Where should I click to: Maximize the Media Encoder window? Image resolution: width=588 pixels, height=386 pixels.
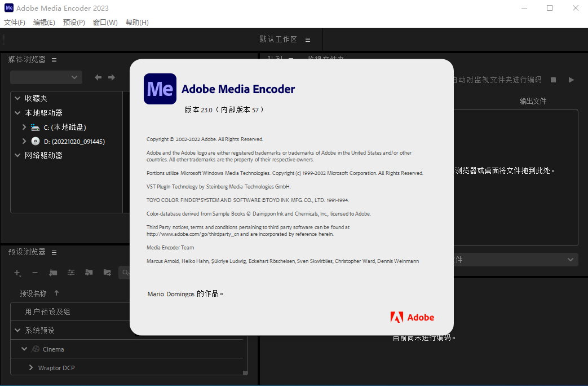[550, 8]
